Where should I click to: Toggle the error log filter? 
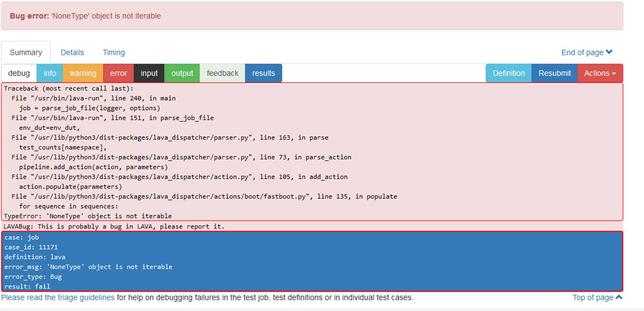click(x=119, y=73)
